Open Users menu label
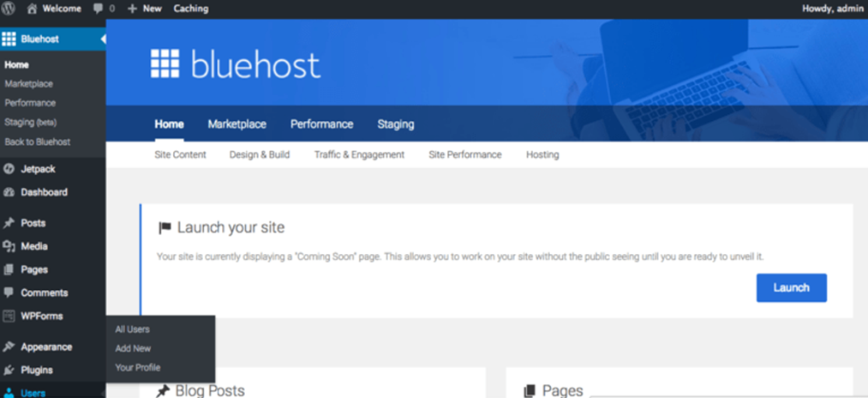868x398 pixels. click(x=33, y=393)
